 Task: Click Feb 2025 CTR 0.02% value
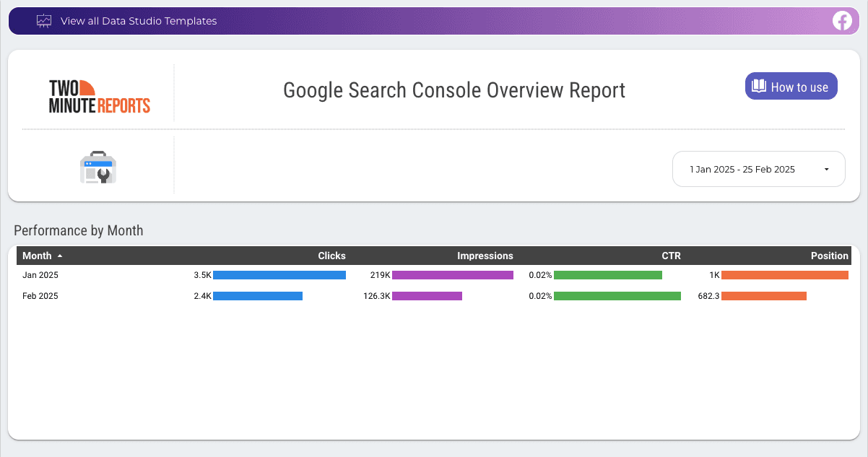(x=540, y=296)
